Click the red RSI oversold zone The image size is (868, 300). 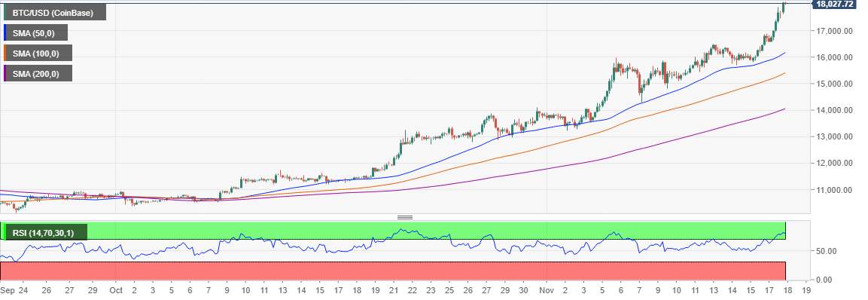click(393, 271)
